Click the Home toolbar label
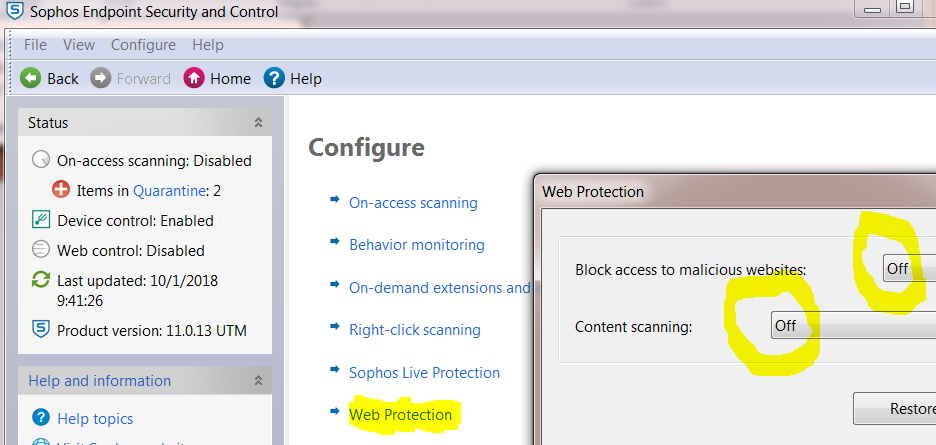The width and height of the screenshot is (936, 445). click(230, 79)
